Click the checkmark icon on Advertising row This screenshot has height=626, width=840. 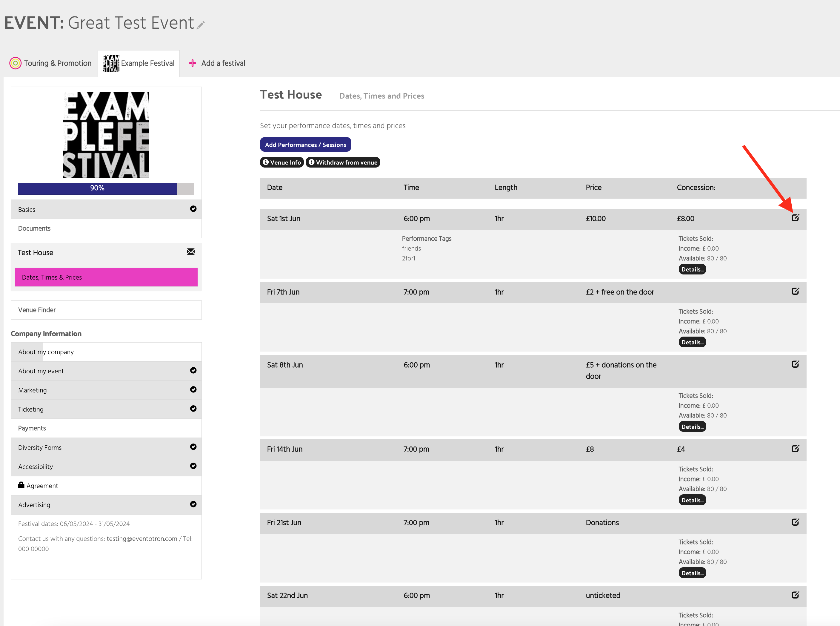pyautogui.click(x=193, y=504)
